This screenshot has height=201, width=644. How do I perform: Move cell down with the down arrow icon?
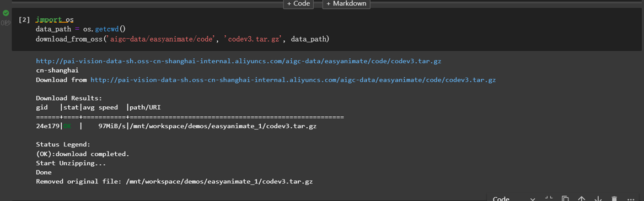[598, 199]
